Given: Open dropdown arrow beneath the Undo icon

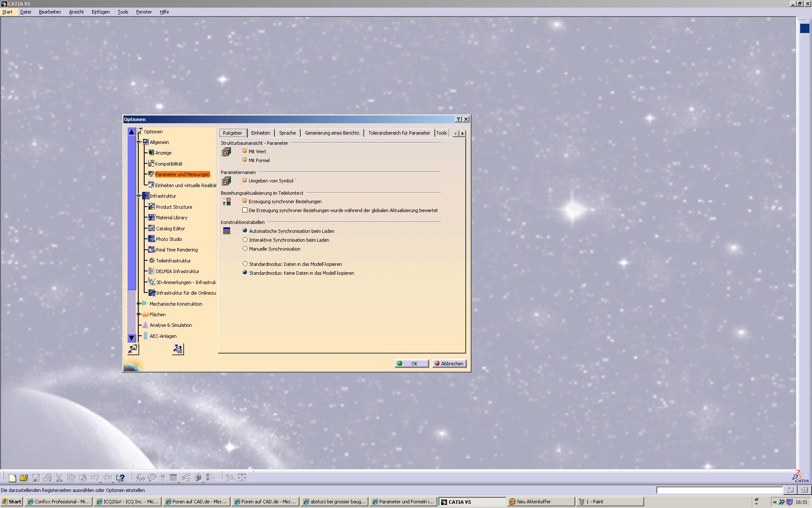Looking at the screenshot, I should [x=100, y=483].
